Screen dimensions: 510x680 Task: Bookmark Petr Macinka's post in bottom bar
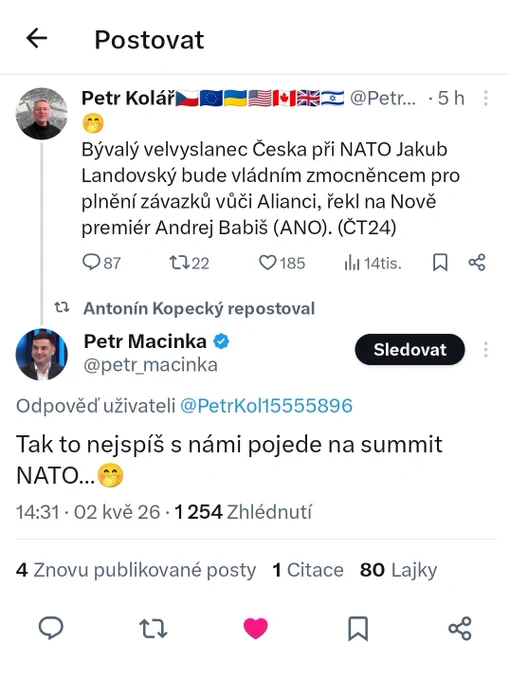(x=358, y=628)
